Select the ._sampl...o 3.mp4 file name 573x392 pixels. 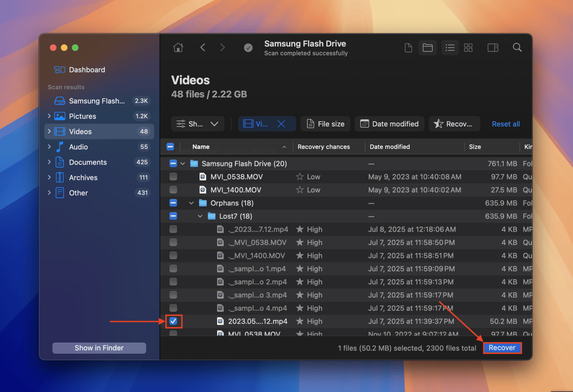(258, 295)
